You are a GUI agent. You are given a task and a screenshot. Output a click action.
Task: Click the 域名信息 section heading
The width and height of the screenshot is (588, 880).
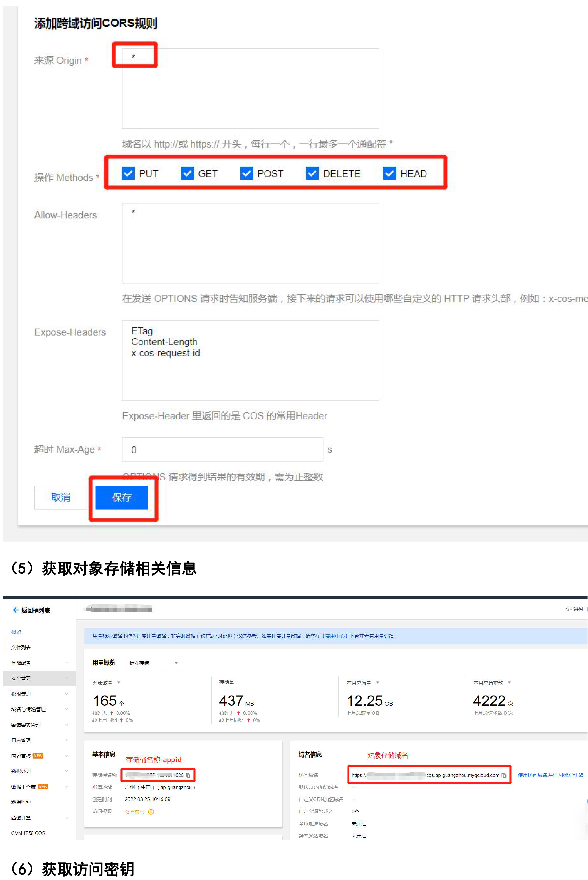pos(310,754)
